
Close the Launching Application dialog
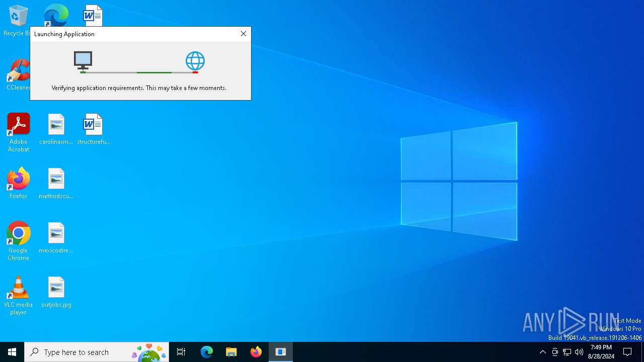pyautogui.click(x=244, y=34)
